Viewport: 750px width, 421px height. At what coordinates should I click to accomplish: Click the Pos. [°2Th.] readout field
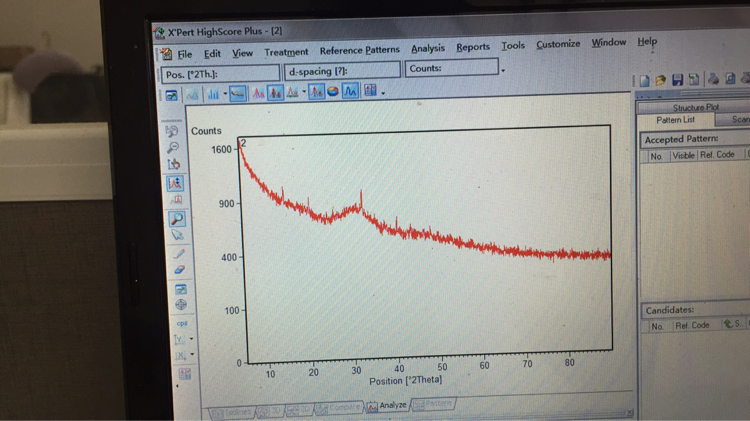click(x=221, y=74)
